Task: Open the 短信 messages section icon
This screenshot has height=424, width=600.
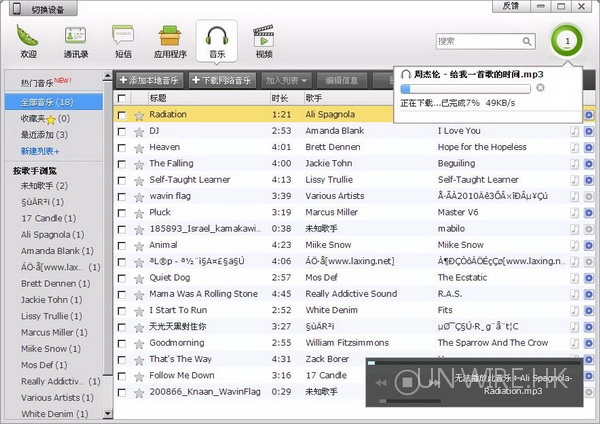Action: click(123, 39)
